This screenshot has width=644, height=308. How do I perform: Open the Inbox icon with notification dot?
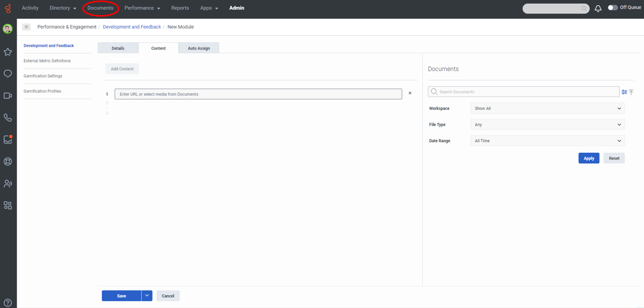(x=8, y=140)
